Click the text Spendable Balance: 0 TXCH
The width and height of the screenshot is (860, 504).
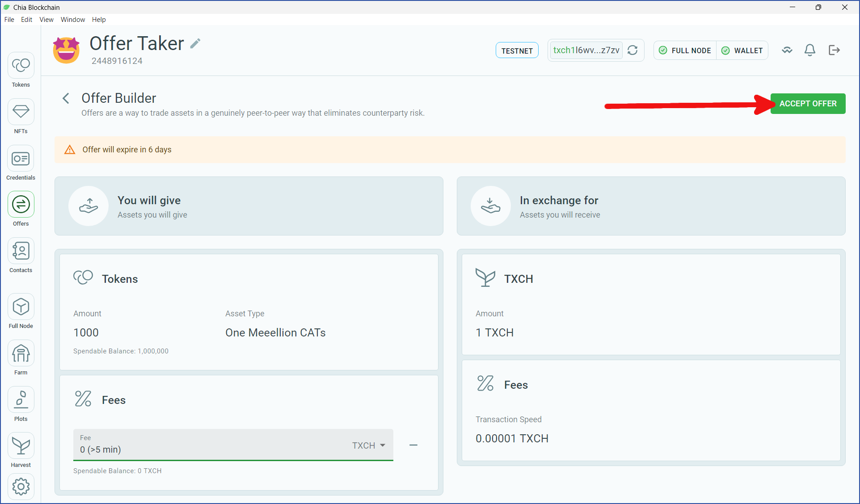(118, 471)
